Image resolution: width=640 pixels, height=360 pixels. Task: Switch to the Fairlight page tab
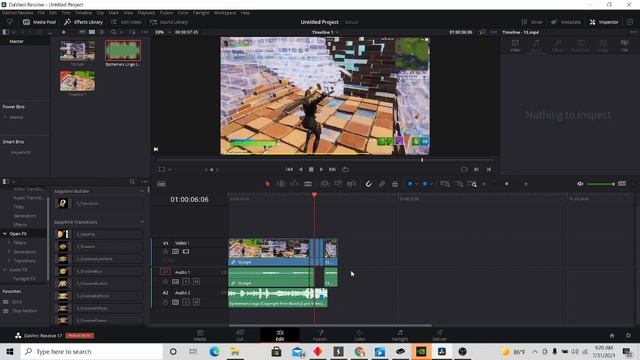pos(400,335)
